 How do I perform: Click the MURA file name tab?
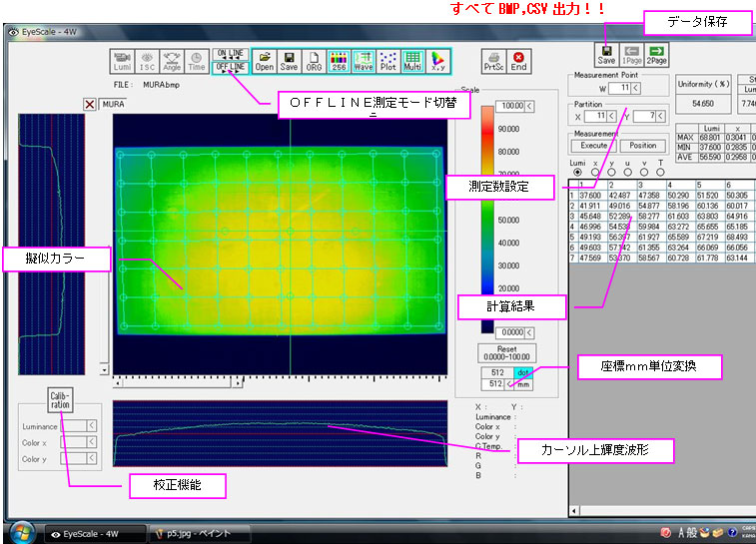[114, 104]
